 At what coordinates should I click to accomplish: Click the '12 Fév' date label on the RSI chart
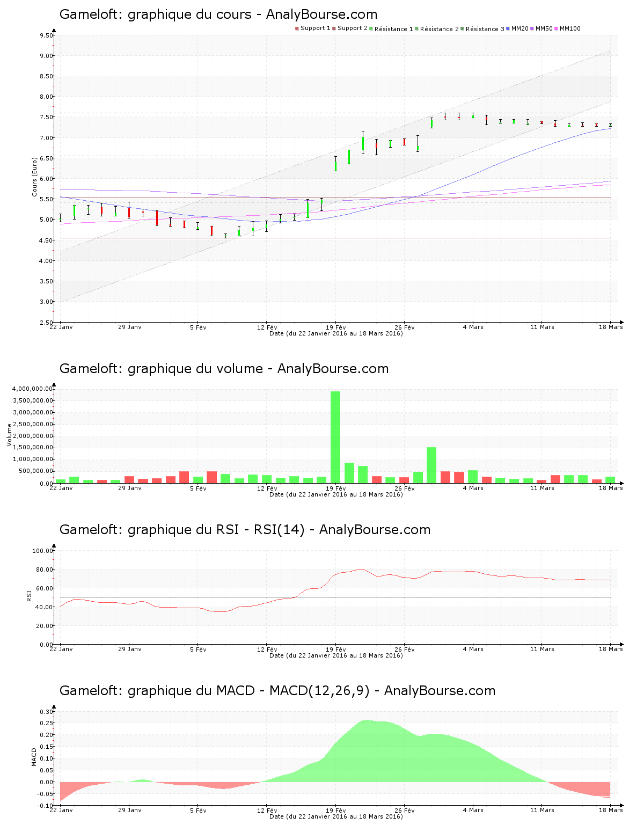pyautogui.click(x=267, y=649)
